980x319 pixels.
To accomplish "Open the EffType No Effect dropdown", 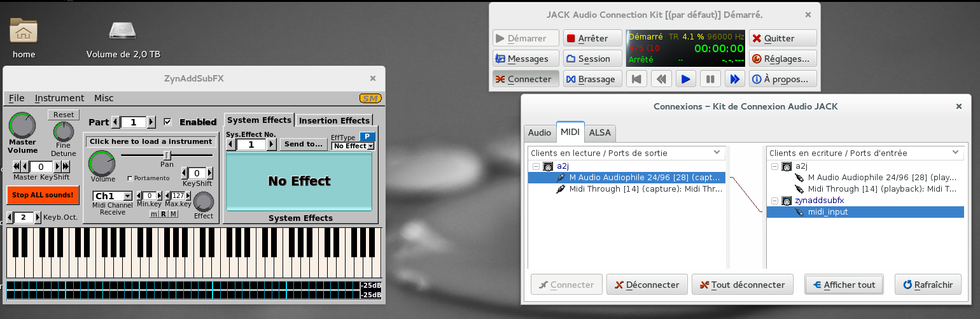I will 353,146.
